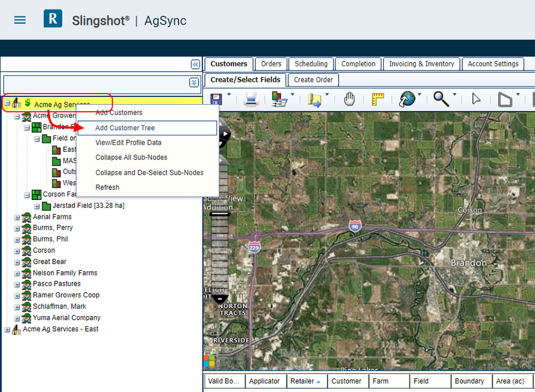Viewport: 535px width, 392px height.
Task: Select Pasco Pastures in the tree
Action: click(57, 284)
